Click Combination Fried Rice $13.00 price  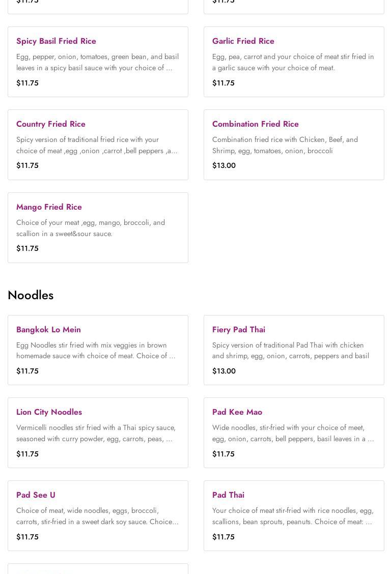click(x=223, y=165)
